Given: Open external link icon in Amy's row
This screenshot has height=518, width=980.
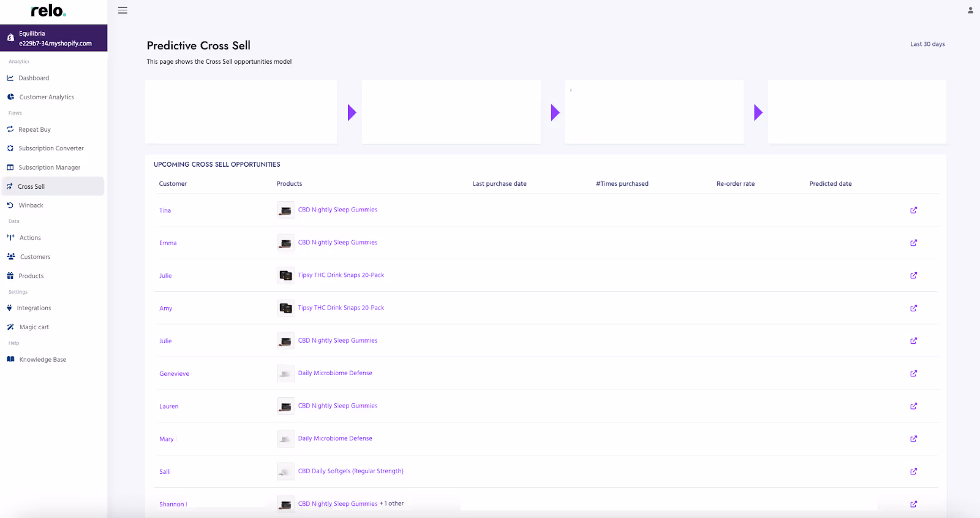Looking at the screenshot, I should (913, 308).
